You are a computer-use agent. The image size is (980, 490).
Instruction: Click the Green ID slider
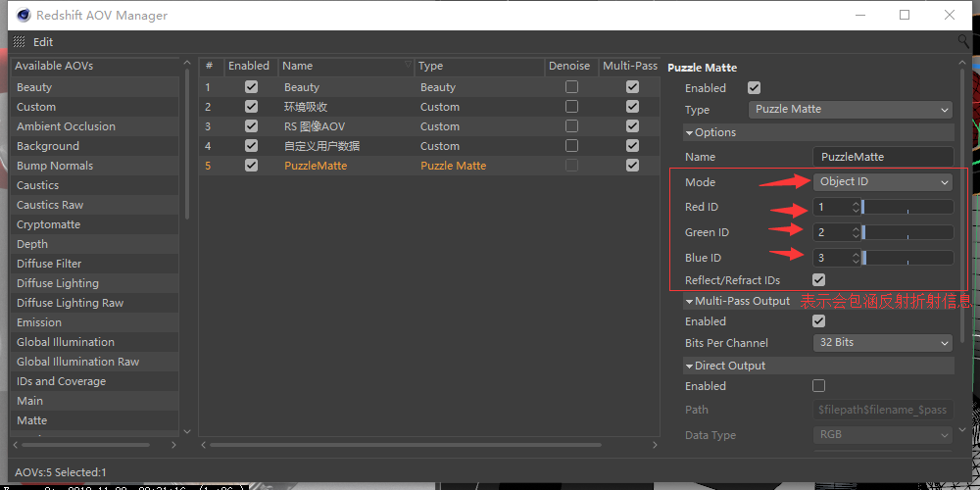[x=907, y=232]
